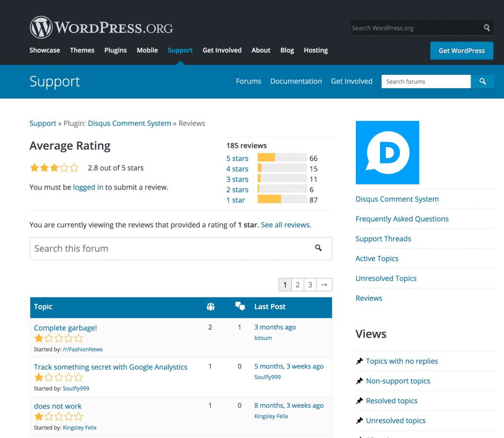Click the Get WordPress button
Screen dimensions: 504x438
(x=462, y=51)
